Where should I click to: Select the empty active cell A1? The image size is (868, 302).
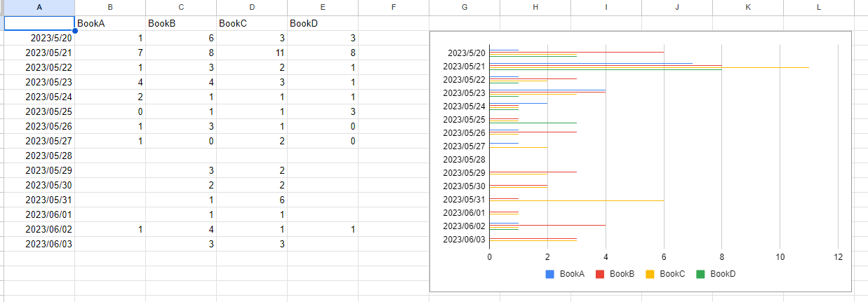(39, 23)
